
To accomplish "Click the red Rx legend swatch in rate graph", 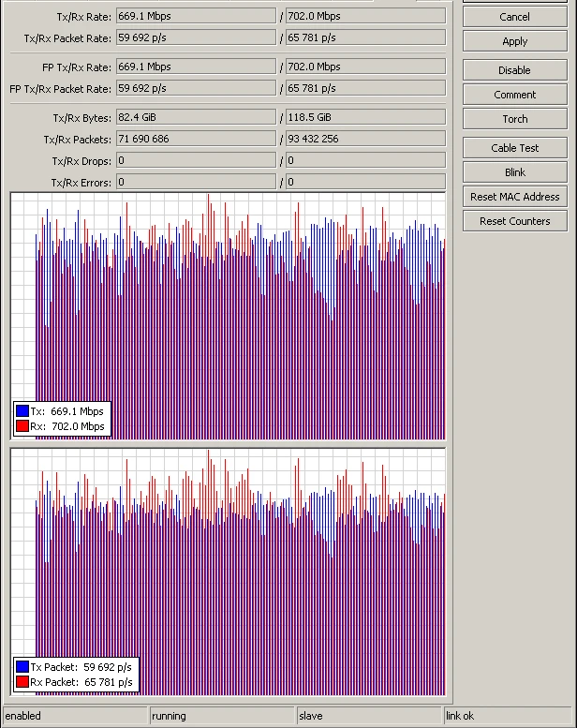I will pos(22,426).
